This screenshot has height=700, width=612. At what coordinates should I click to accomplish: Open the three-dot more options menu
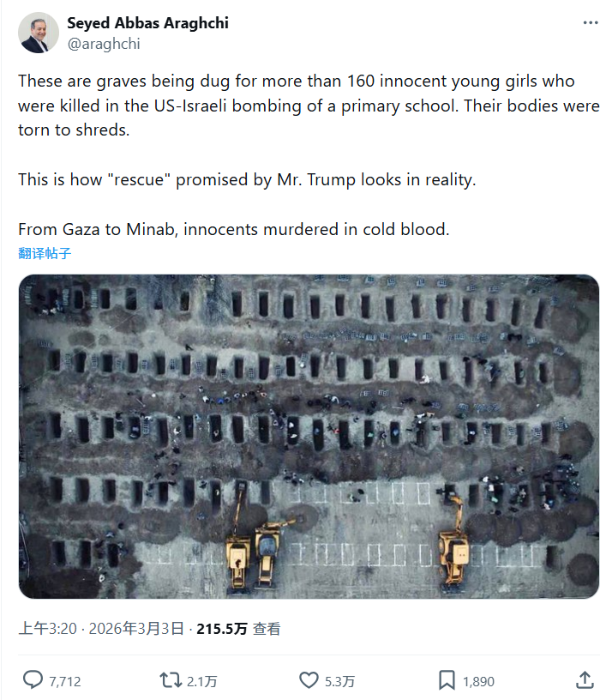click(590, 23)
